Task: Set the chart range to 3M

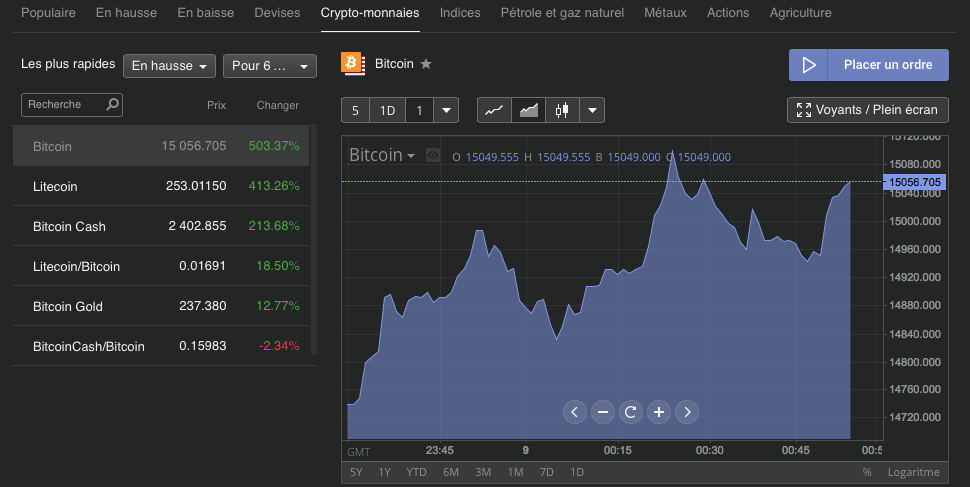Action: pos(483,472)
